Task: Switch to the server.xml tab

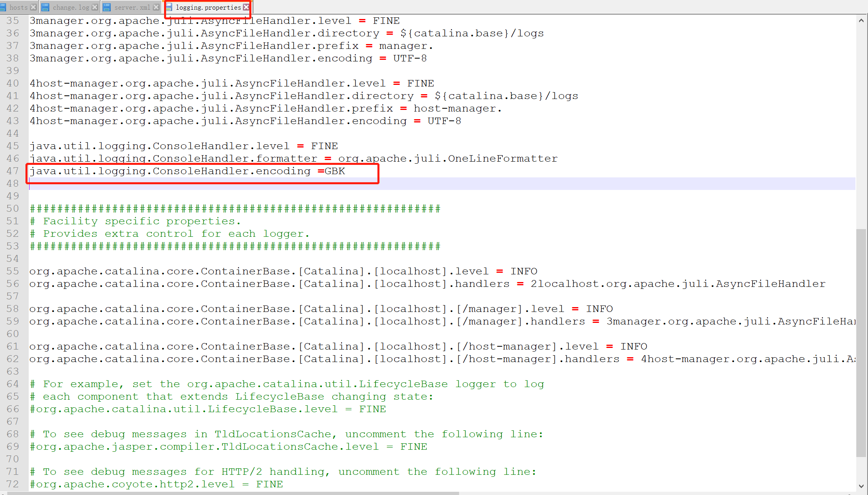Action: pos(130,7)
